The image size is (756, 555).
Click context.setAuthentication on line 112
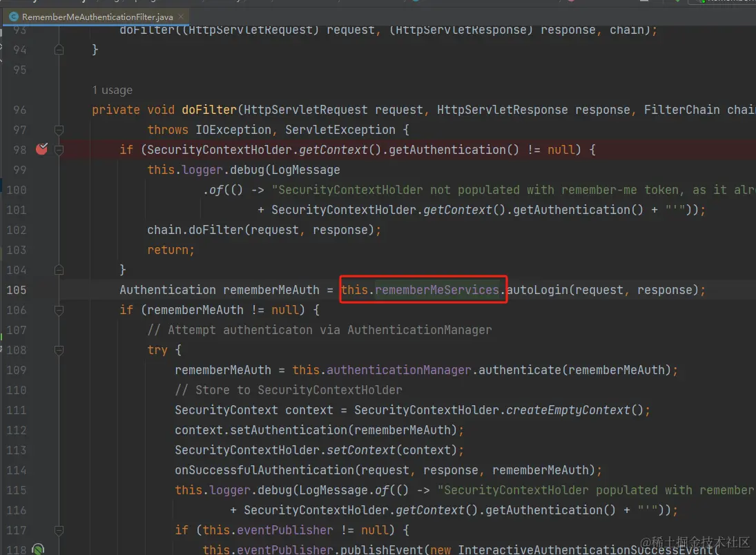tap(261, 430)
